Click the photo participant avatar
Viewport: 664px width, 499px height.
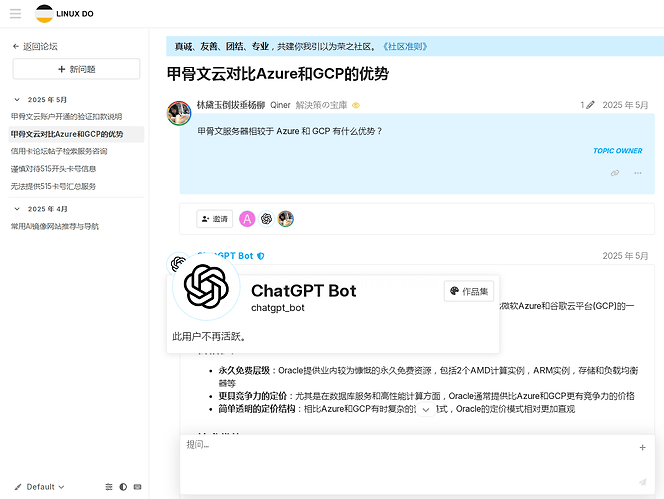(286, 219)
